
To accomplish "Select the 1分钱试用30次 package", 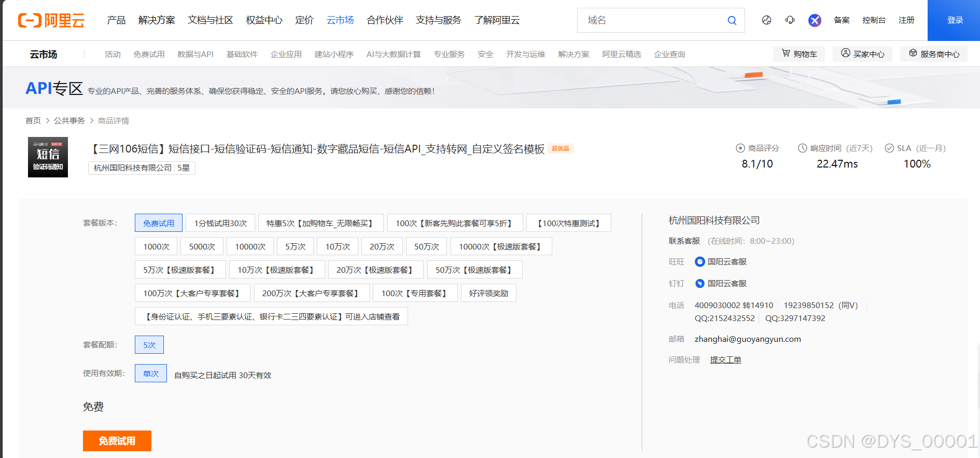I will (220, 223).
